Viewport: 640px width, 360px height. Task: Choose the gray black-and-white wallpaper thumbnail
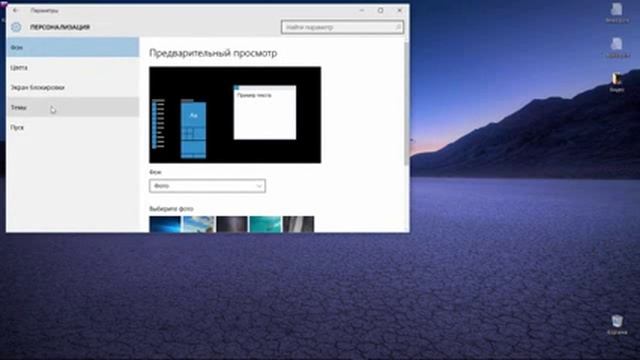pyautogui.click(x=299, y=224)
